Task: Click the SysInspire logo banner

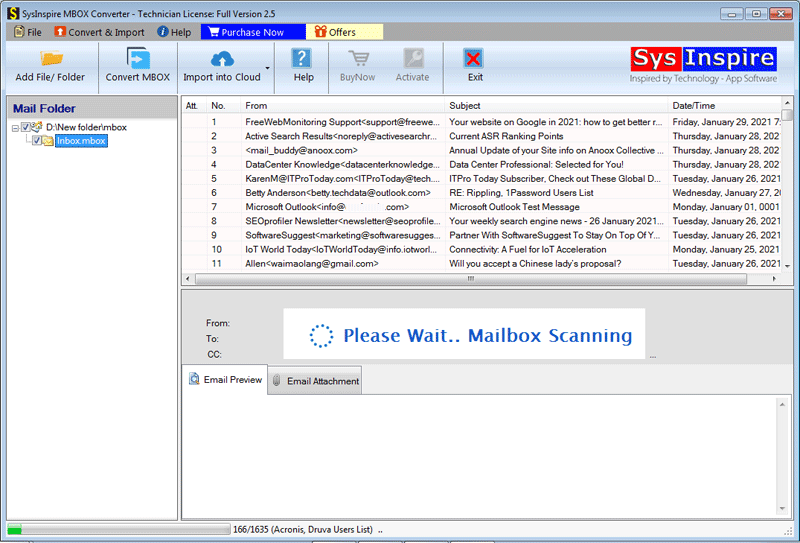Action: coord(704,64)
